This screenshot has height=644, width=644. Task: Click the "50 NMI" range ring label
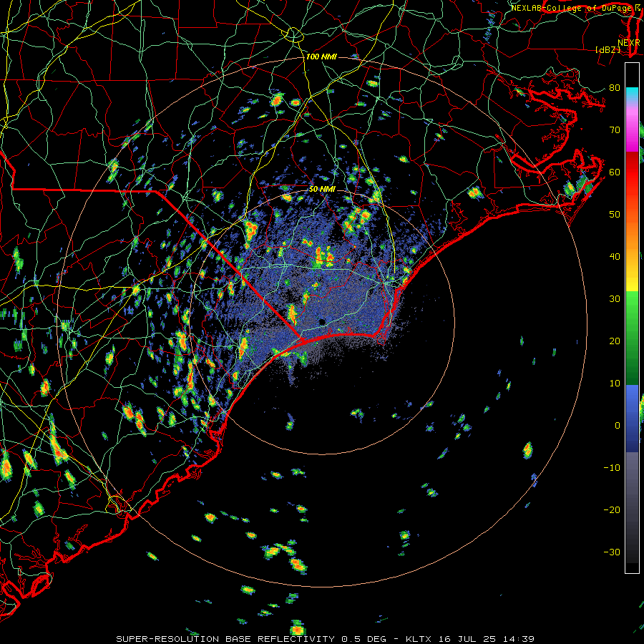pyautogui.click(x=322, y=190)
